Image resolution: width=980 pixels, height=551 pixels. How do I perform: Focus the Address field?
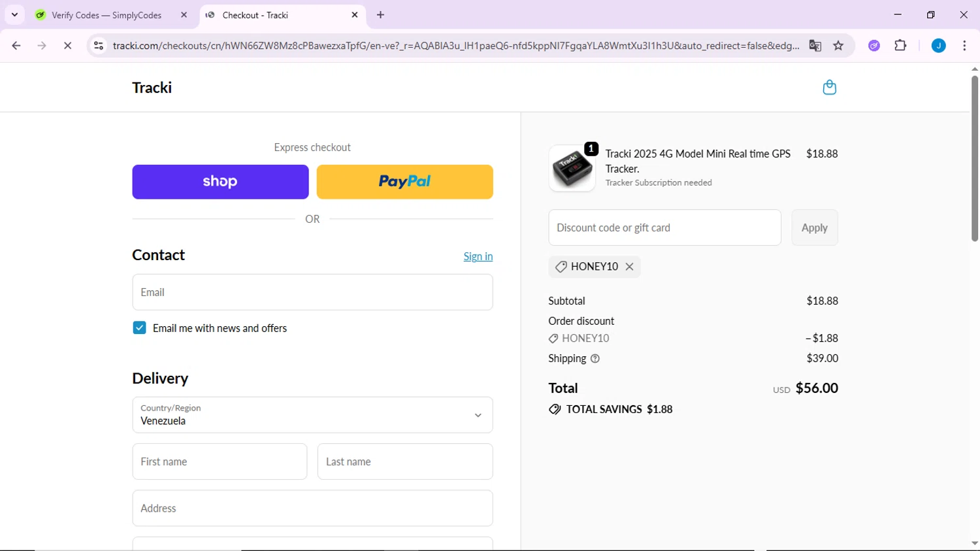(312, 508)
